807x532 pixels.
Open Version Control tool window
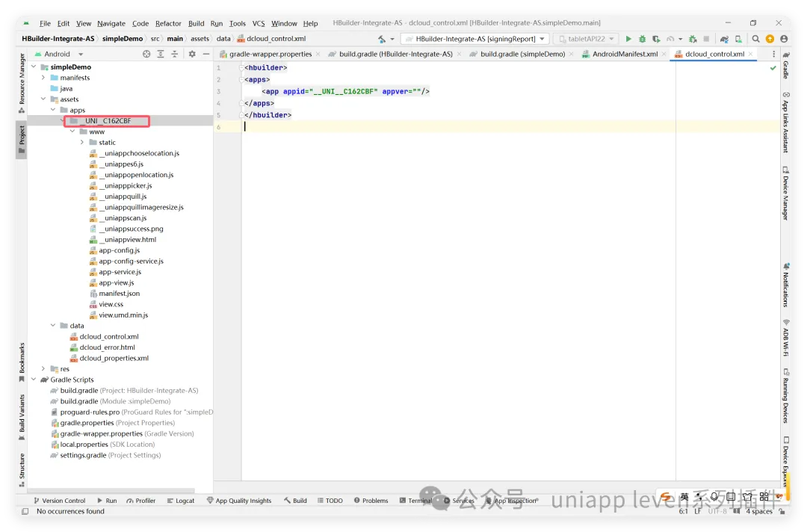click(59, 501)
